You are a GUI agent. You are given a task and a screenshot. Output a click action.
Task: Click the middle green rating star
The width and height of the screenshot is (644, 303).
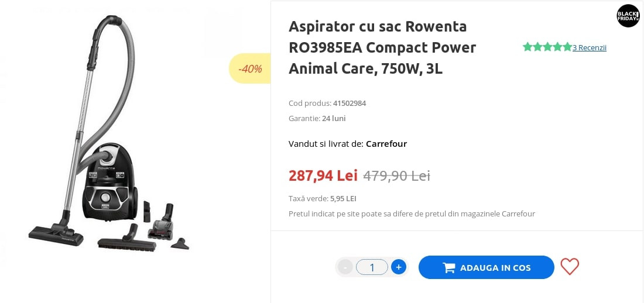click(x=547, y=47)
